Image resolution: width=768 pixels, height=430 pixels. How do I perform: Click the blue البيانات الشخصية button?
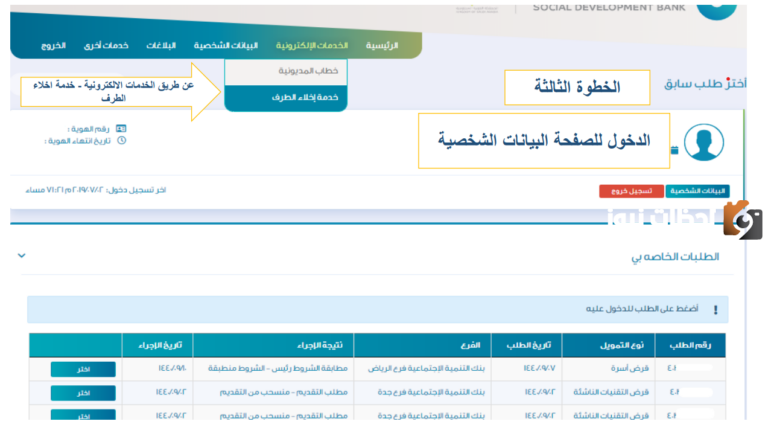tap(697, 191)
